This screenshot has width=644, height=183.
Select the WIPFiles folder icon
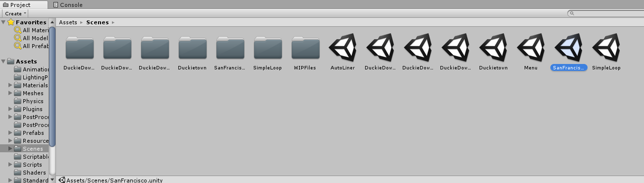click(x=306, y=48)
